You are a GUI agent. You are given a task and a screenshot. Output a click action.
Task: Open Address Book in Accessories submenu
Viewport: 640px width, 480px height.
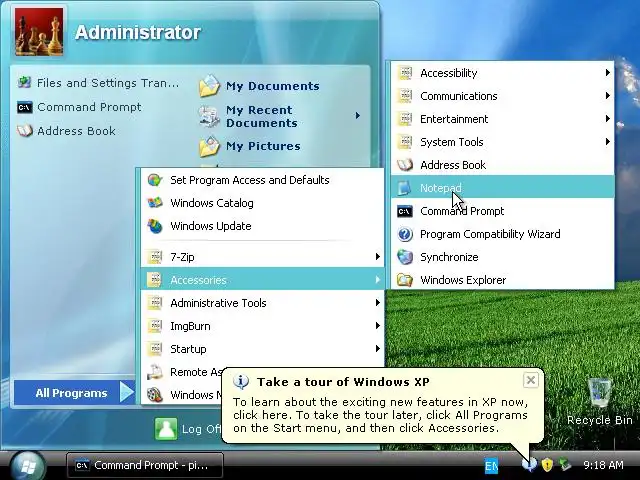[502, 165]
